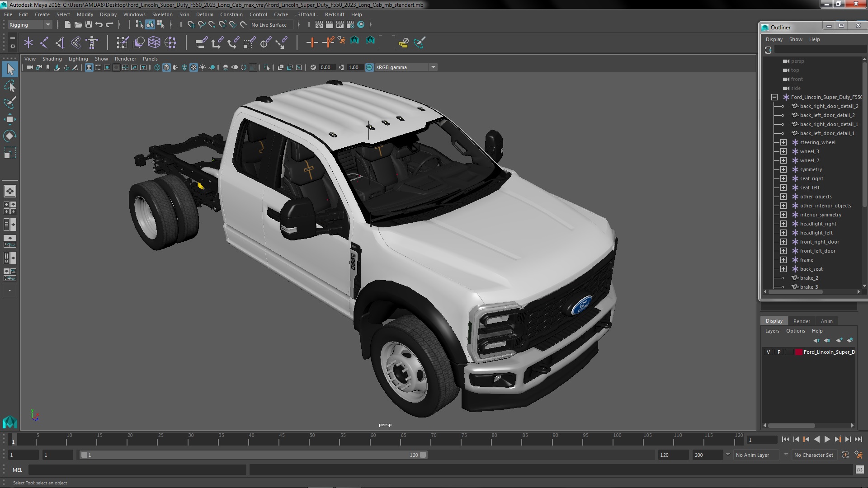Click the red layer color swatch
This screenshot has width=868, height=488.
799,352
